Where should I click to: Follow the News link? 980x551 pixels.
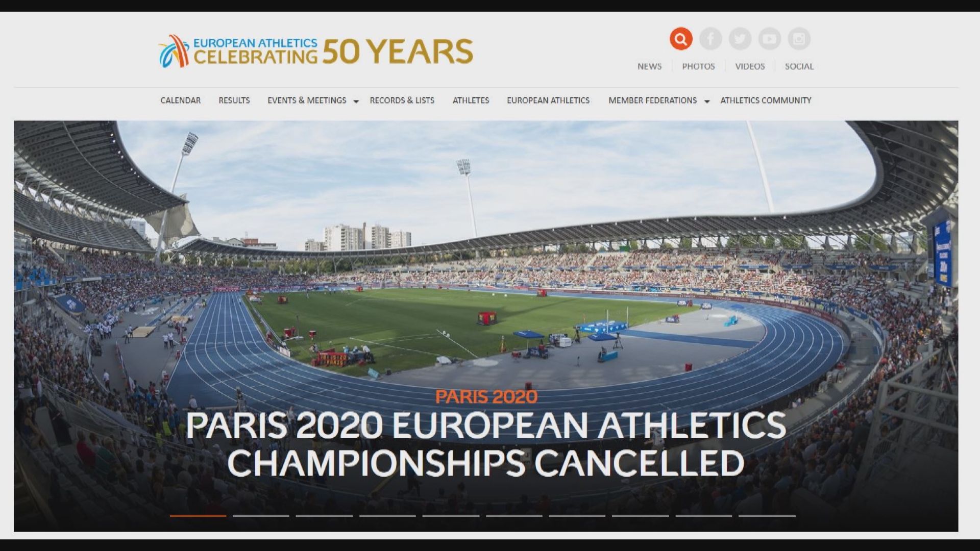coord(649,66)
